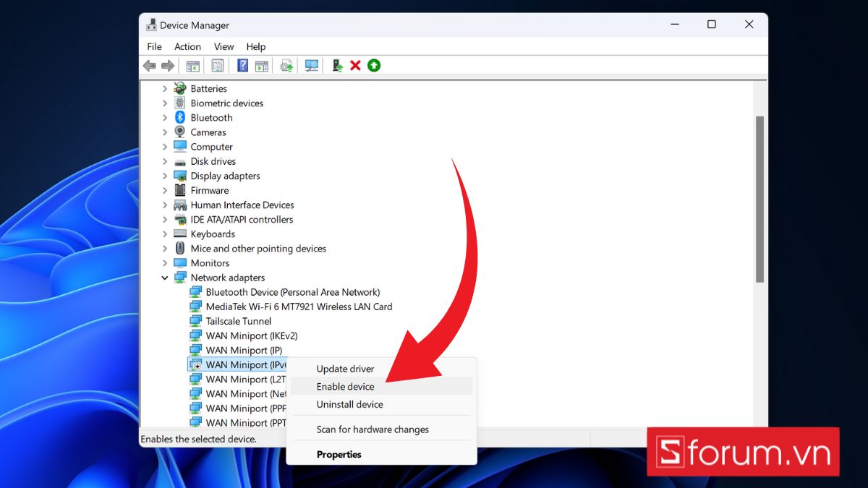Select MediaTek Wi-Fi 6 MT7921 Wireless LAN Card
Image resolution: width=868 pixels, height=488 pixels.
(x=299, y=307)
